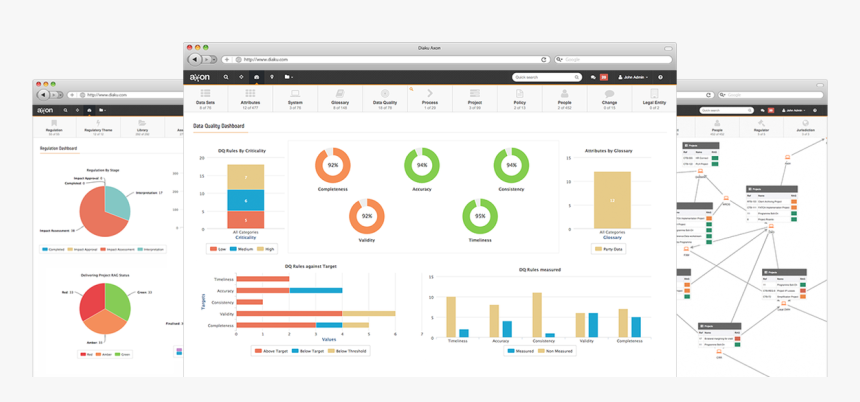The height and width of the screenshot is (402, 860).
Task: Expand John Admin menu in right window
Action: (x=794, y=110)
